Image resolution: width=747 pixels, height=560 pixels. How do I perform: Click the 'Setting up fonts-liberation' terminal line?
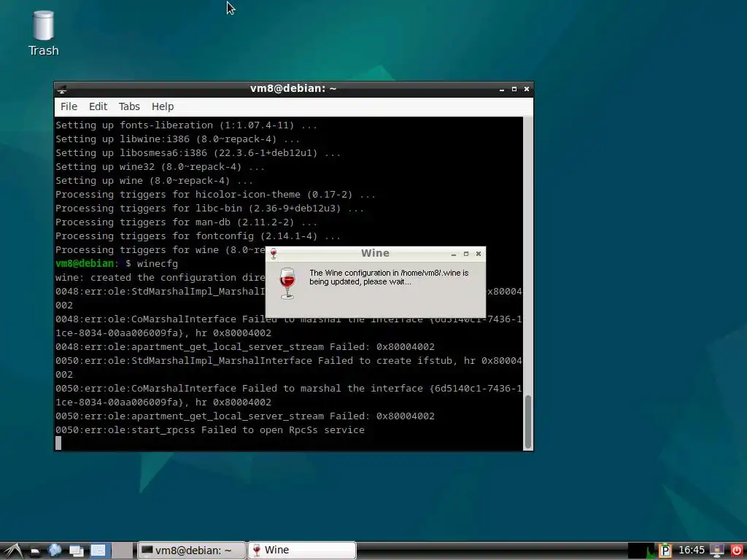coord(186,125)
